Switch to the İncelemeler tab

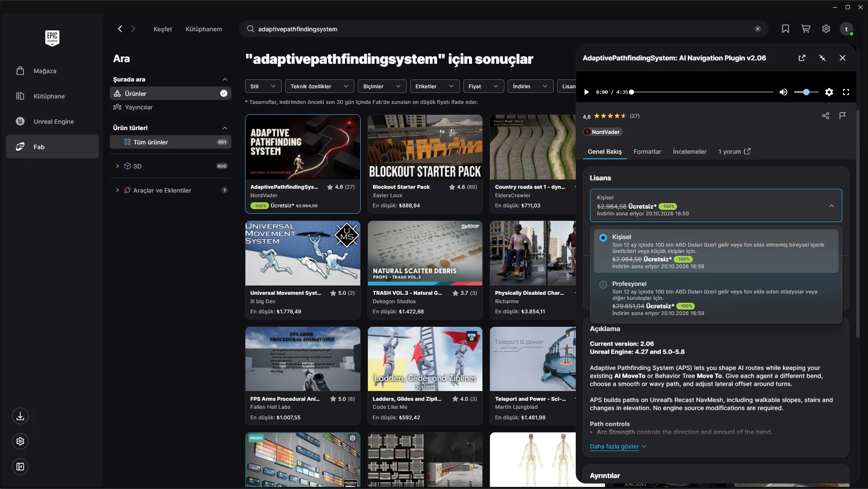click(689, 152)
